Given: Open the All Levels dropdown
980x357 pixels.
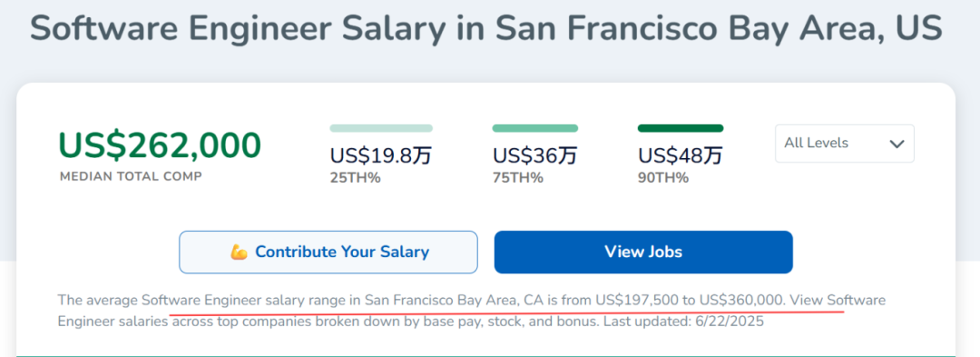Looking at the screenshot, I should click(845, 144).
